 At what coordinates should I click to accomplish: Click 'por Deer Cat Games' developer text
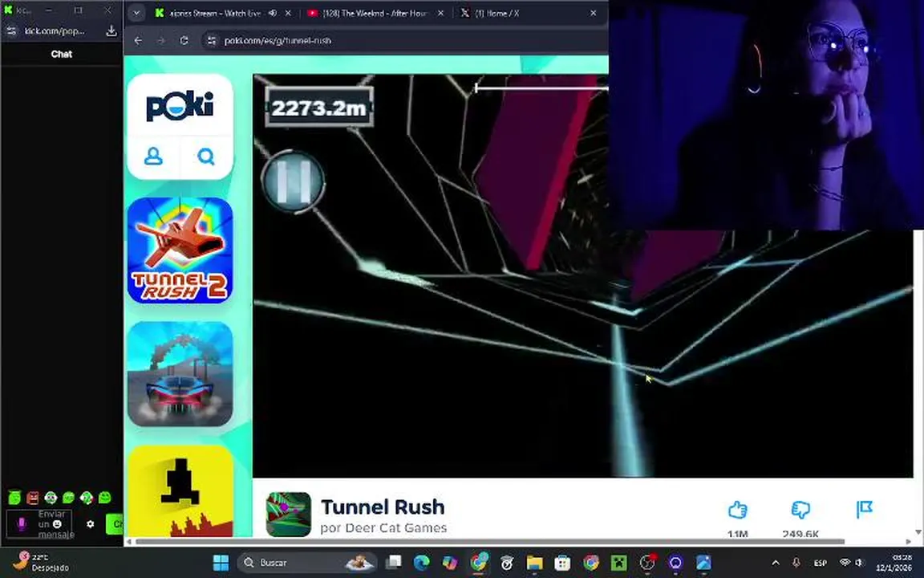[383, 528]
